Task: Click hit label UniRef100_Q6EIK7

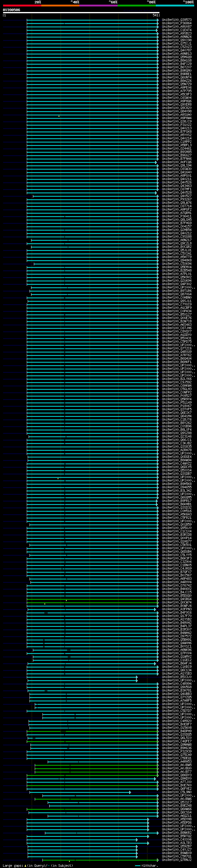Action: click(x=177, y=413)
